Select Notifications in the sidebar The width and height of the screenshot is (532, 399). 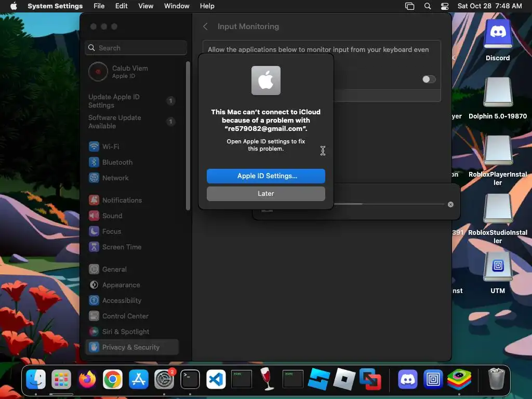tap(131, 200)
